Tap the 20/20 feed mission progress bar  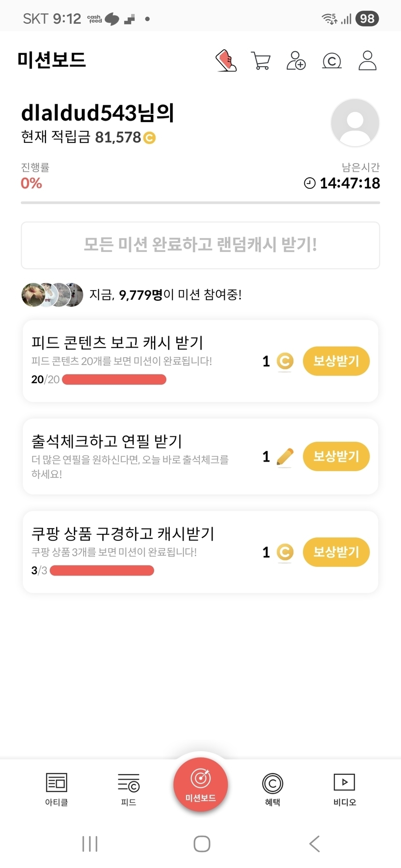tap(114, 379)
